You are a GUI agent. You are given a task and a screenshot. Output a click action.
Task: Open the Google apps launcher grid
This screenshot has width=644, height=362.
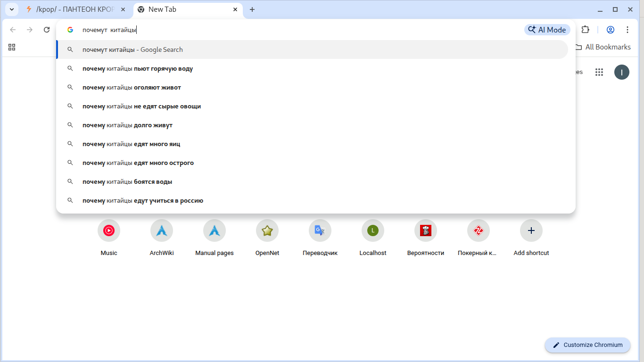(599, 72)
